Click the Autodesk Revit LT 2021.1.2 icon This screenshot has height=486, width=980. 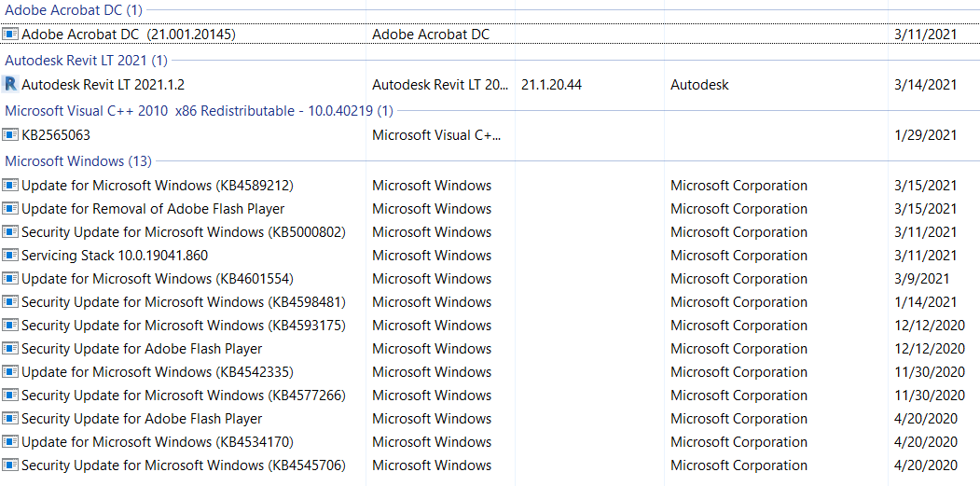click(x=11, y=85)
